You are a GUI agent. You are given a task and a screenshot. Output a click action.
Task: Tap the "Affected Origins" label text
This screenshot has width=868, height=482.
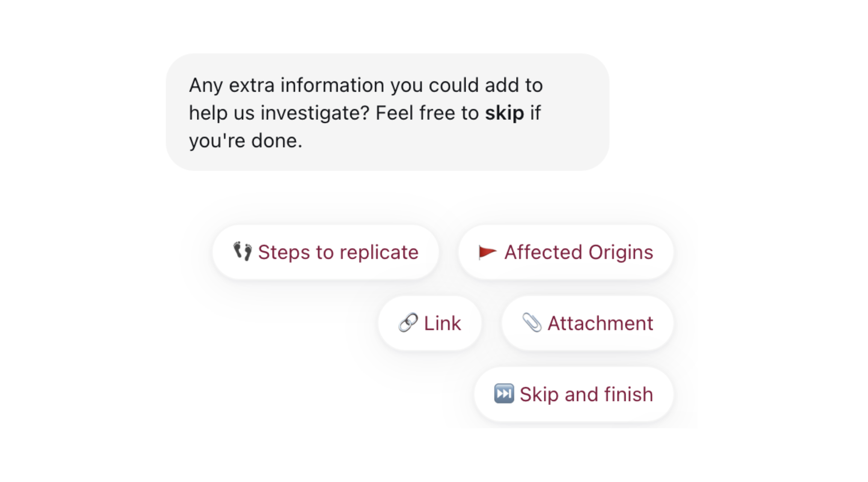579,252
